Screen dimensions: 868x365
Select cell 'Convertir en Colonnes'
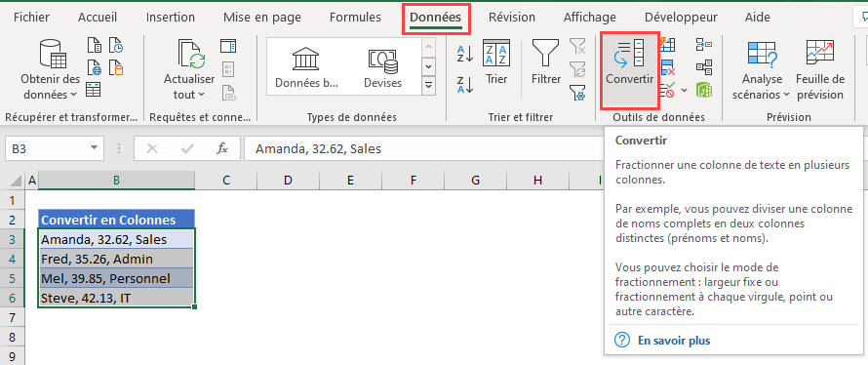click(x=116, y=220)
